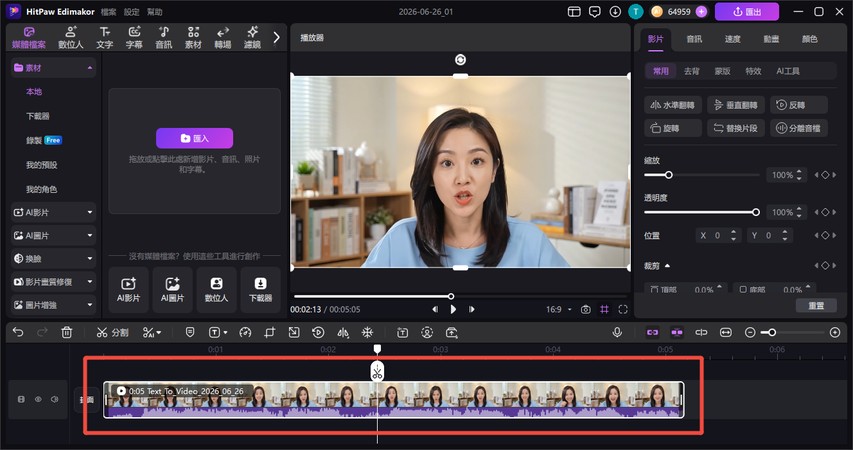Collapse the 裁剪 section arrow
This screenshot has width=853, height=450.
pyautogui.click(x=667, y=266)
